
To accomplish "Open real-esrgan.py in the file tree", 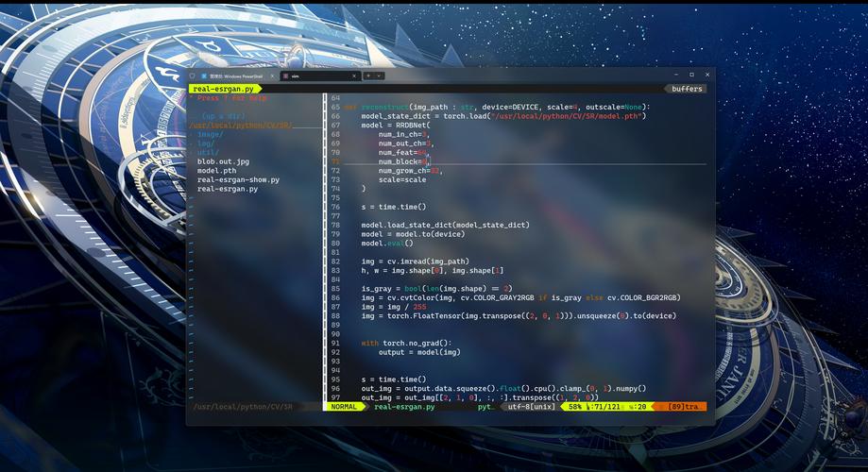I will click(x=228, y=189).
